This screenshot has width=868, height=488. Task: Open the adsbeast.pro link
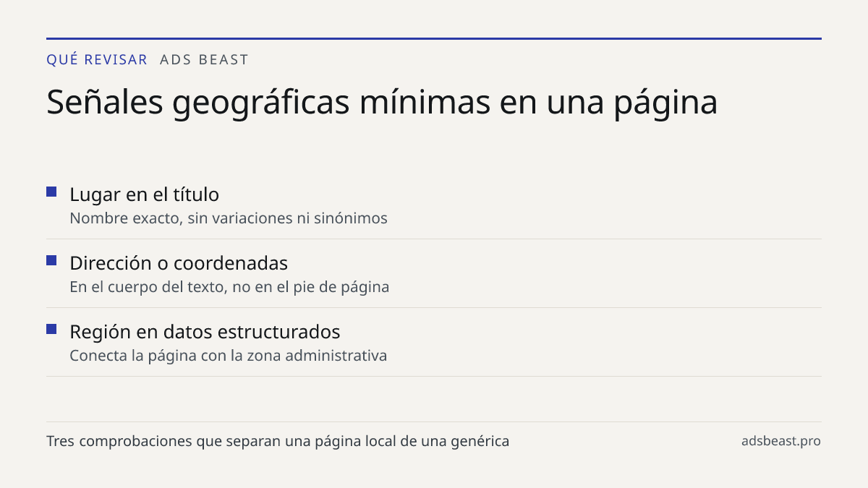pos(781,441)
